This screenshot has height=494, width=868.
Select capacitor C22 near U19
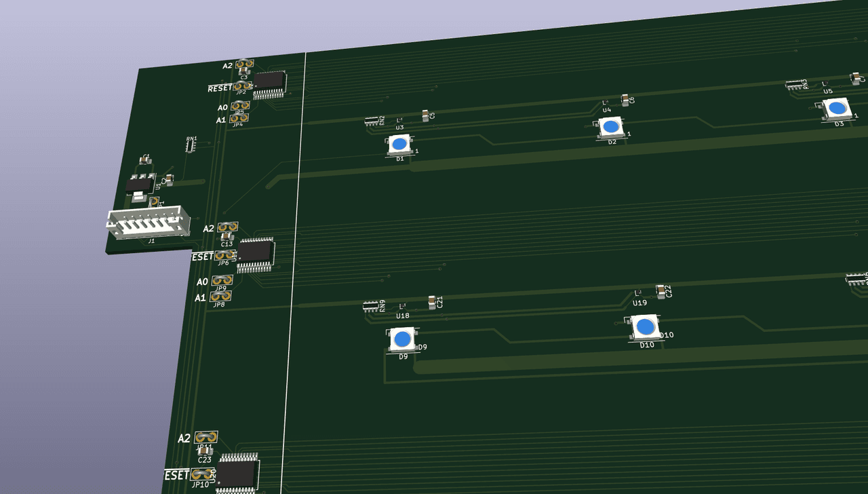[661, 291]
